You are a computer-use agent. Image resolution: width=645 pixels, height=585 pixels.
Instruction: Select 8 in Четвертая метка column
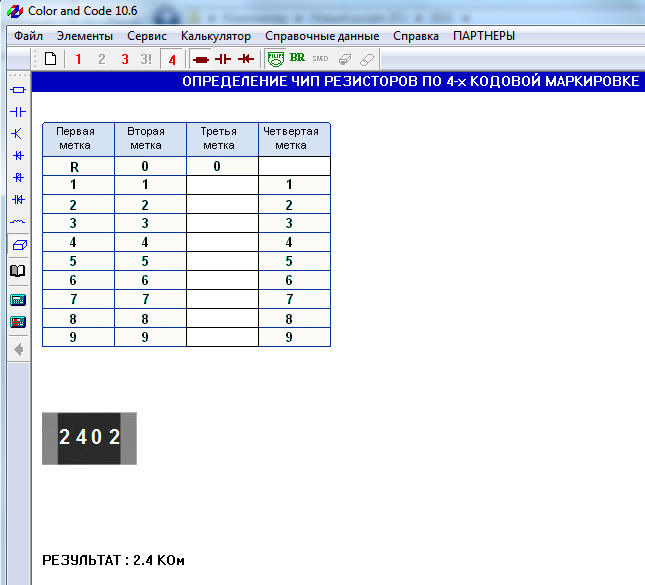(295, 318)
